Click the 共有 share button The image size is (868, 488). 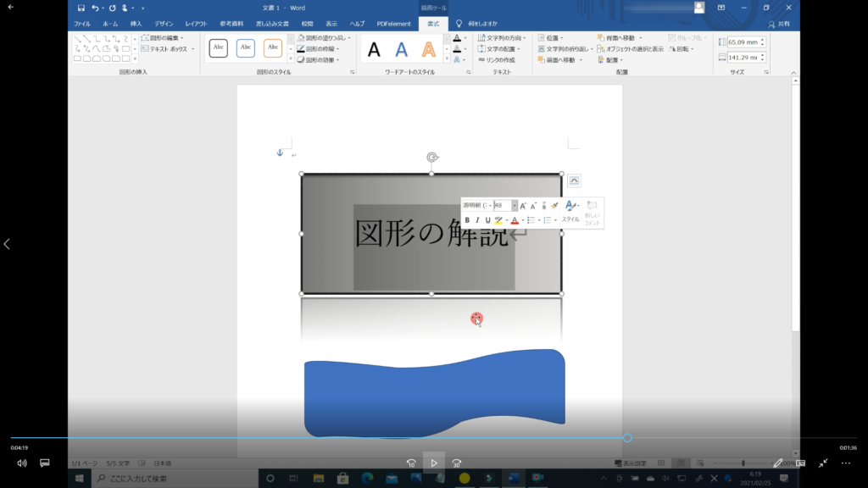pos(778,24)
